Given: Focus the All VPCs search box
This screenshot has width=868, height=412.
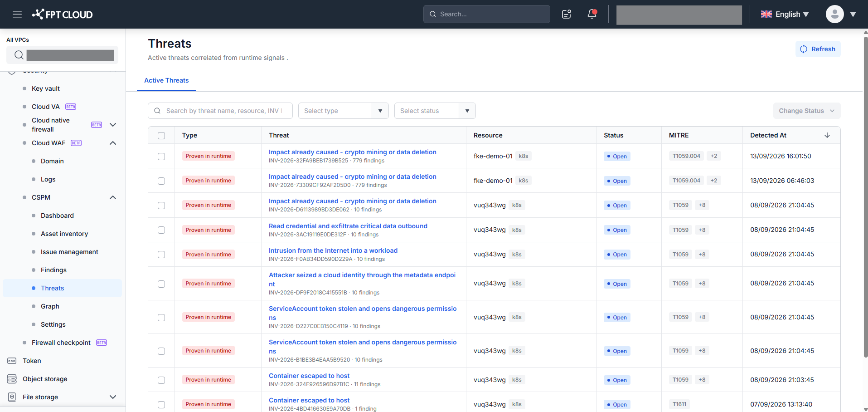Looking at the screenshot, I should 62,55.
